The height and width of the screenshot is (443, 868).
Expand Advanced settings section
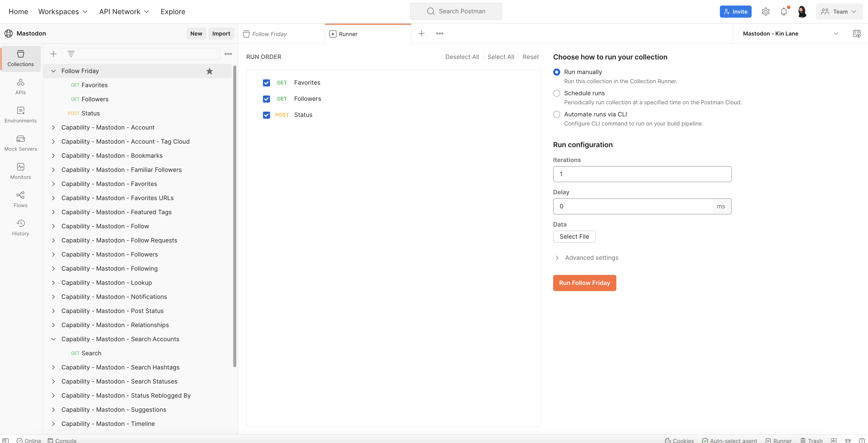pyautogui.click(x=586, y=258)
